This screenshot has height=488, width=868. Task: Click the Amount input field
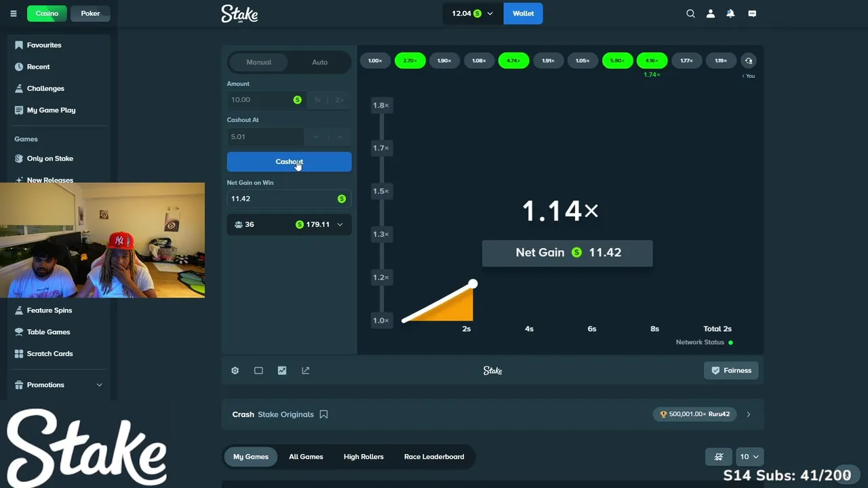(267, 100)
